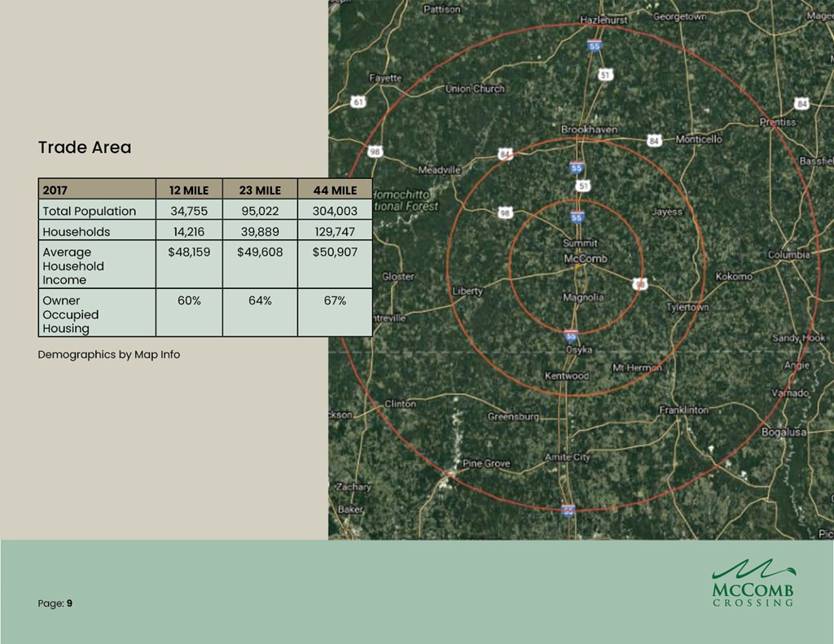The height and width of the screenshot is (644, 834).
Task: Click the Brookhaven label on the map
Action: (589, 129)
